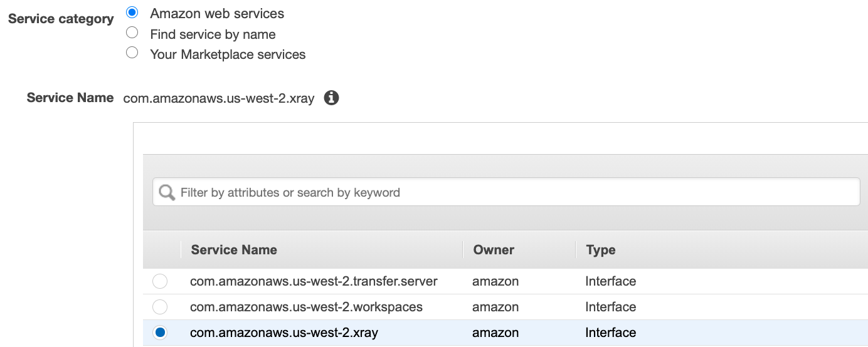This screenshot has height=347, width=868.
Task: Click Interface type cell in the xray row
Action: coord(610,333)
